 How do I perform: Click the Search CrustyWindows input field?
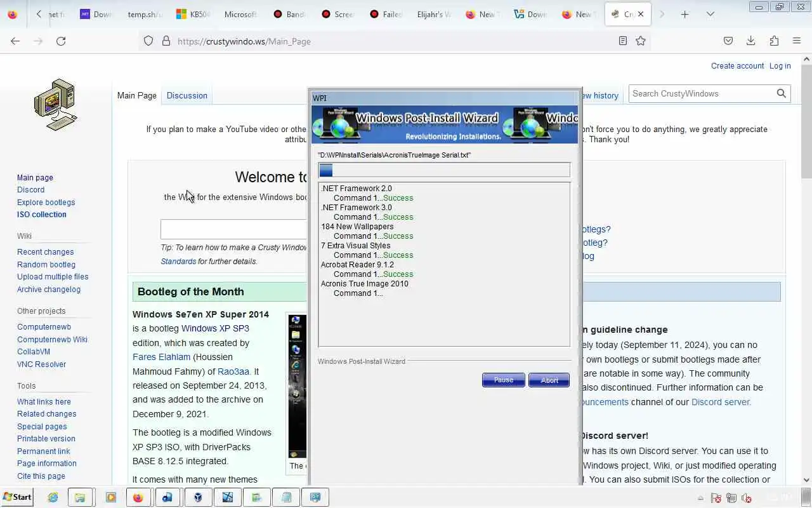click(x=702, y=93)
